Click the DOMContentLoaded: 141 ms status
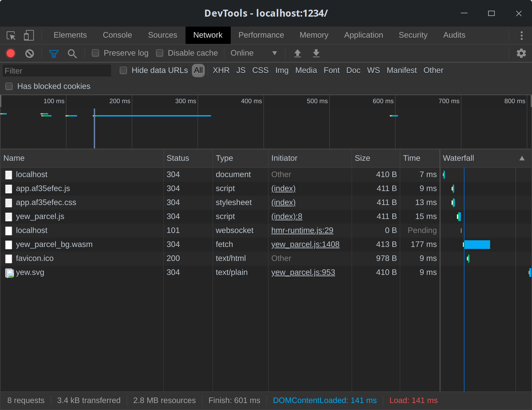532x410 pixels. click(325, 400)
